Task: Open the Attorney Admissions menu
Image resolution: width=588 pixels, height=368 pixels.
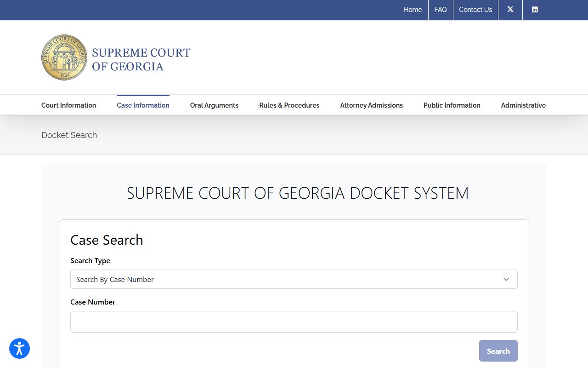Action: point(371,105)
